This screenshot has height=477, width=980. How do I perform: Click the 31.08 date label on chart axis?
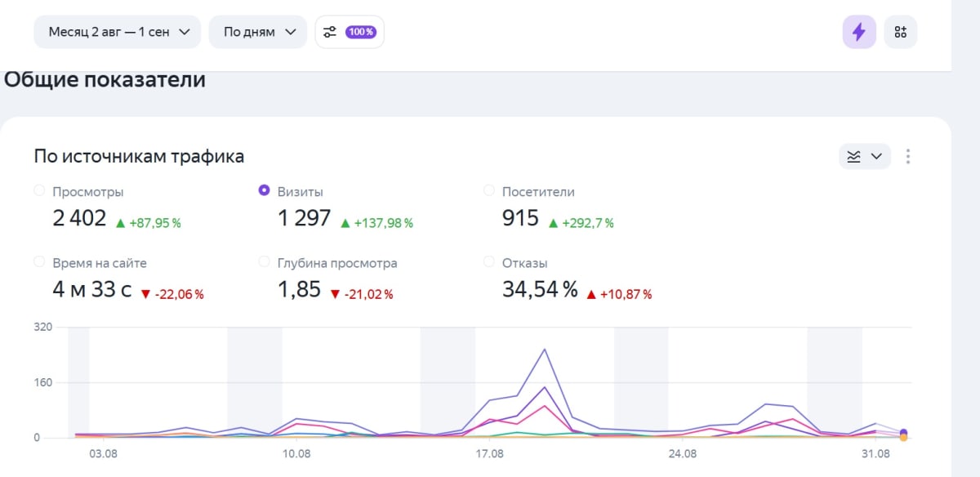pyautogui.click(x=875, y=453)
